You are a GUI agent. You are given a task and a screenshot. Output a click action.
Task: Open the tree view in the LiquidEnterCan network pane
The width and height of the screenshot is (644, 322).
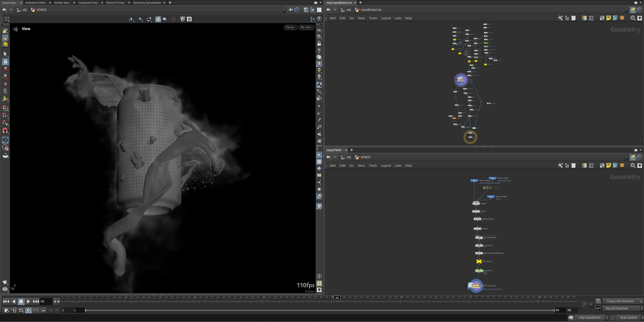click(567, 18)
